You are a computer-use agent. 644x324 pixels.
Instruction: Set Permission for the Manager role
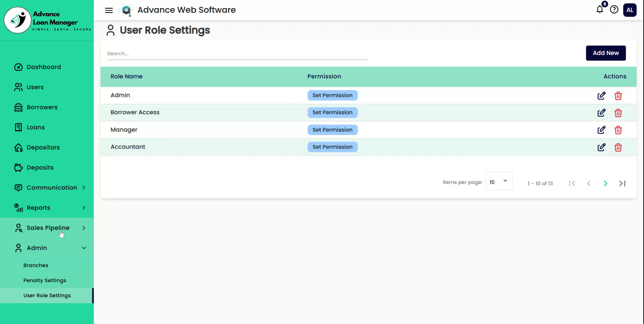(x=332, y=130)
